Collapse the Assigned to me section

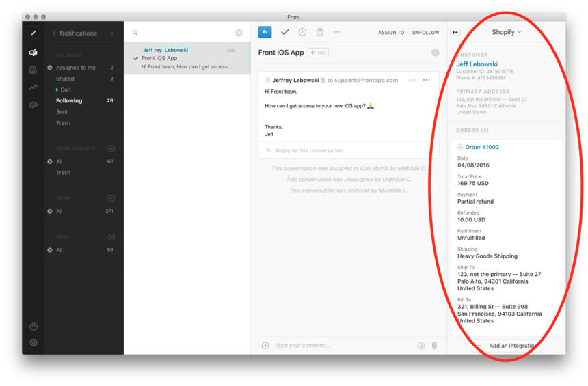coord(50,68)
